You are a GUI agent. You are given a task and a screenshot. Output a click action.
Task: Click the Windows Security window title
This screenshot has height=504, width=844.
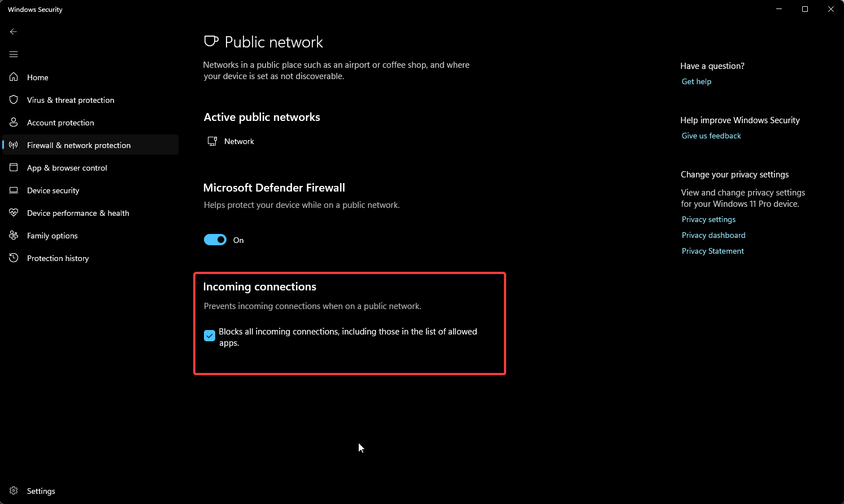tap(35, 10)
